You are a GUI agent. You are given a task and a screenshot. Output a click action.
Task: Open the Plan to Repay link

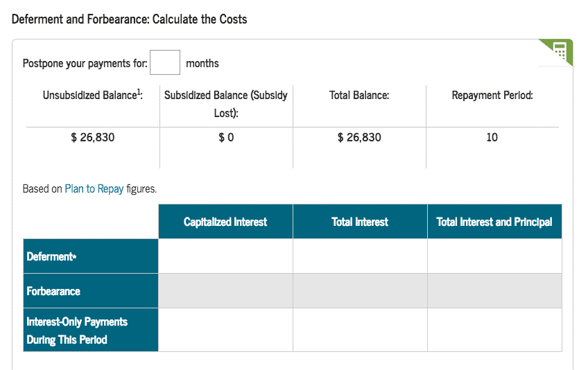tap(94, 188)
